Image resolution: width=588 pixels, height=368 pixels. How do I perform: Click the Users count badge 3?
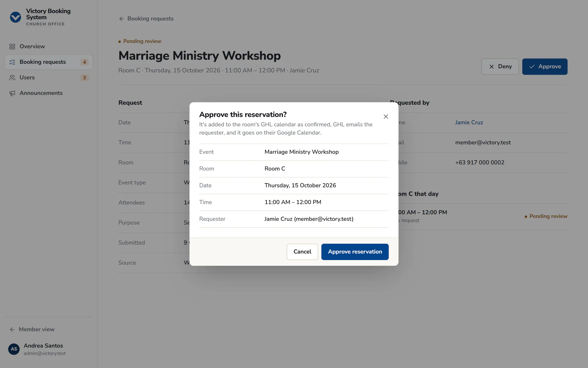coord(85,78)
